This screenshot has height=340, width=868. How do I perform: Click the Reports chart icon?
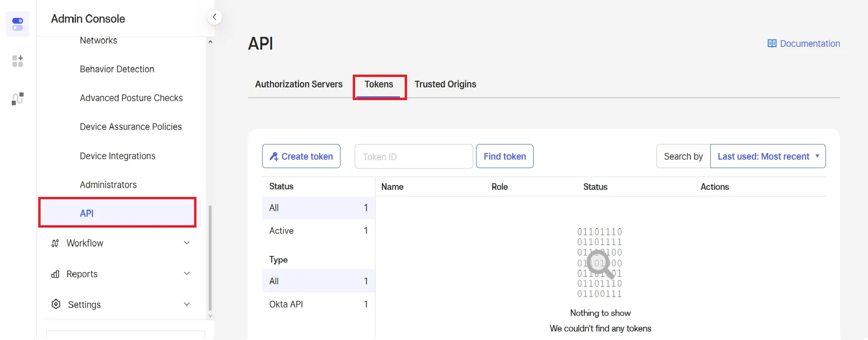point(55,274)
